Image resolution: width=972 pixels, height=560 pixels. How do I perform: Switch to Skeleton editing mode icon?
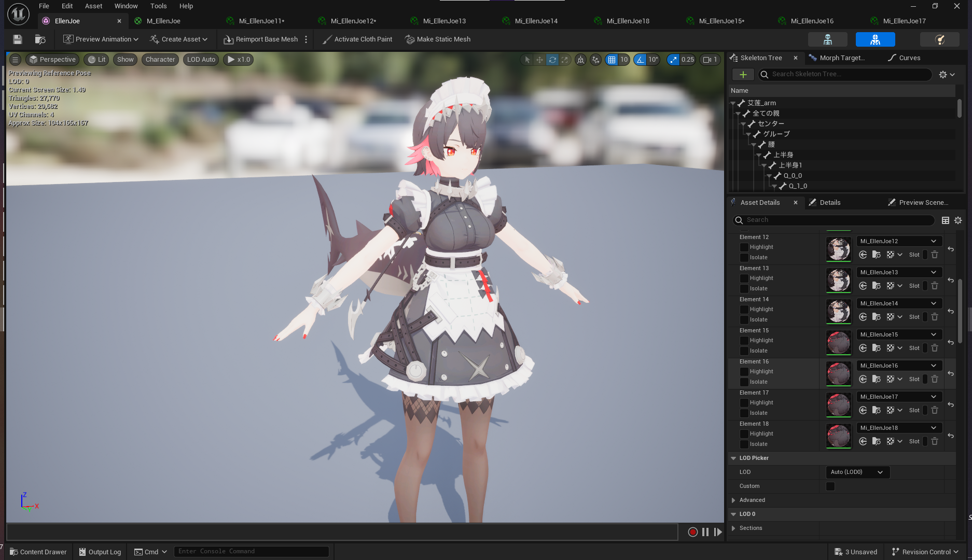(x=828, y=39)
